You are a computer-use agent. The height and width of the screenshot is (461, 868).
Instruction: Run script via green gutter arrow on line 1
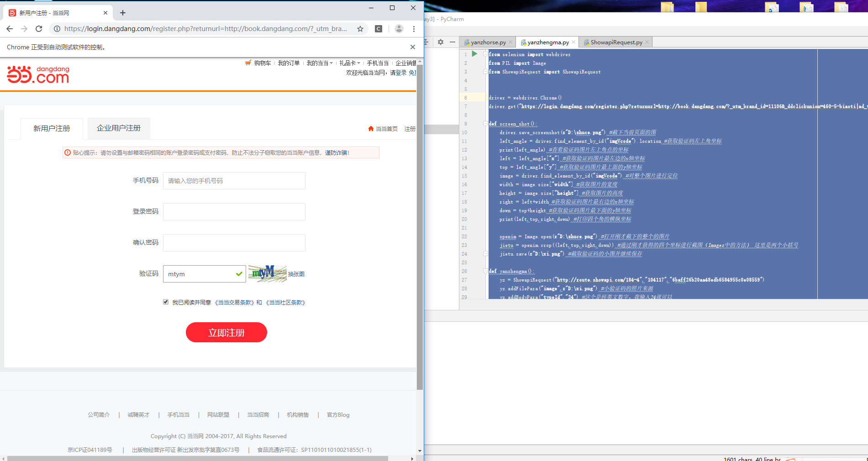coord(474,54)
